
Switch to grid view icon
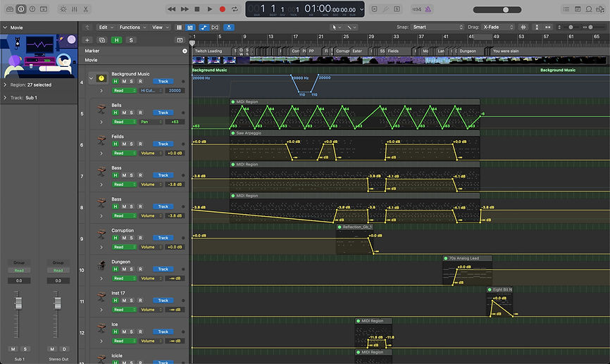tap(179, 27)
